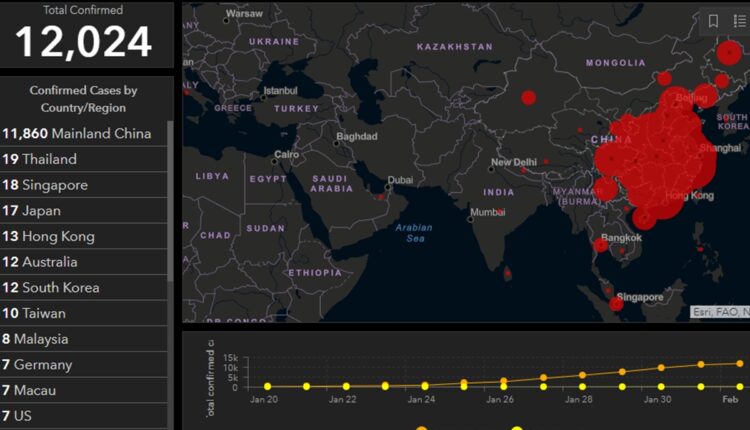Select the 7 Macau row
The image size is (750, 430).
coord(84,390)
